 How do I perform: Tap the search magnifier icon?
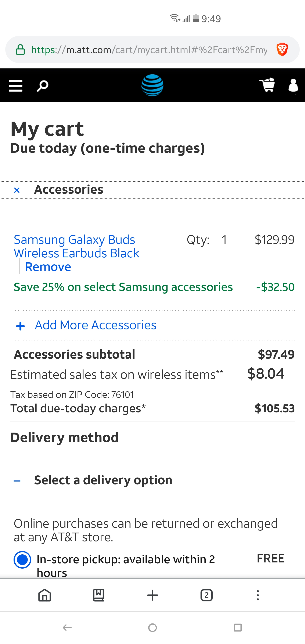coord(43,86)
